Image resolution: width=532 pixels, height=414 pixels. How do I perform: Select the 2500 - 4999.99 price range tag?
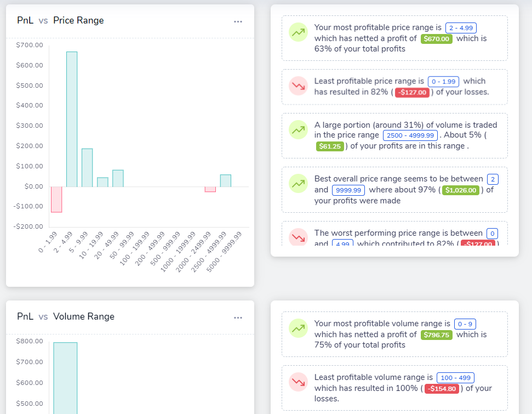pos(410,135)
